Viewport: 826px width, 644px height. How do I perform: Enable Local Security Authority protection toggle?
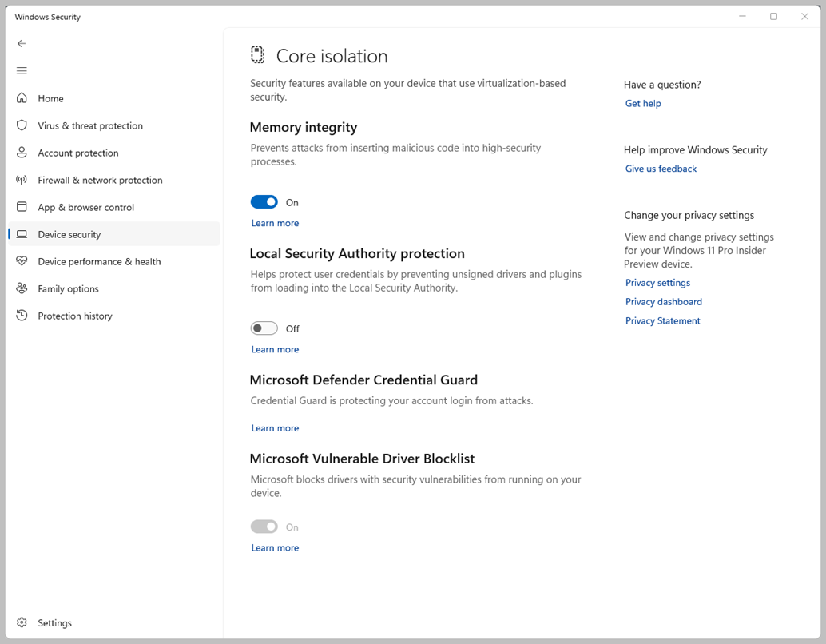click(264, 328)
